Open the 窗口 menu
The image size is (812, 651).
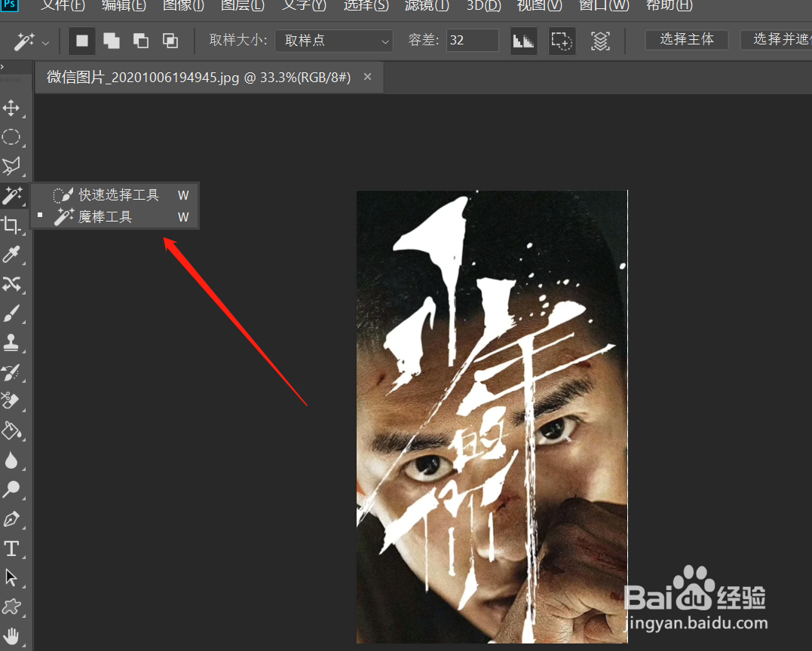click(x=604, y=6)
